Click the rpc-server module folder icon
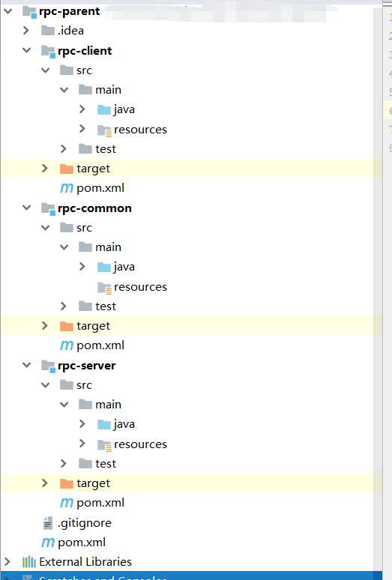 48,366
